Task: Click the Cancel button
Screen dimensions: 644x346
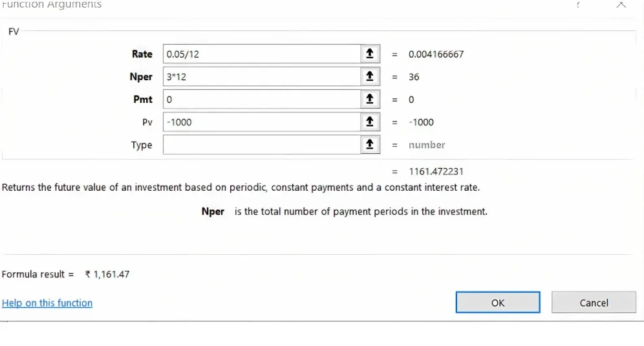Action: [x=594, y=303]
